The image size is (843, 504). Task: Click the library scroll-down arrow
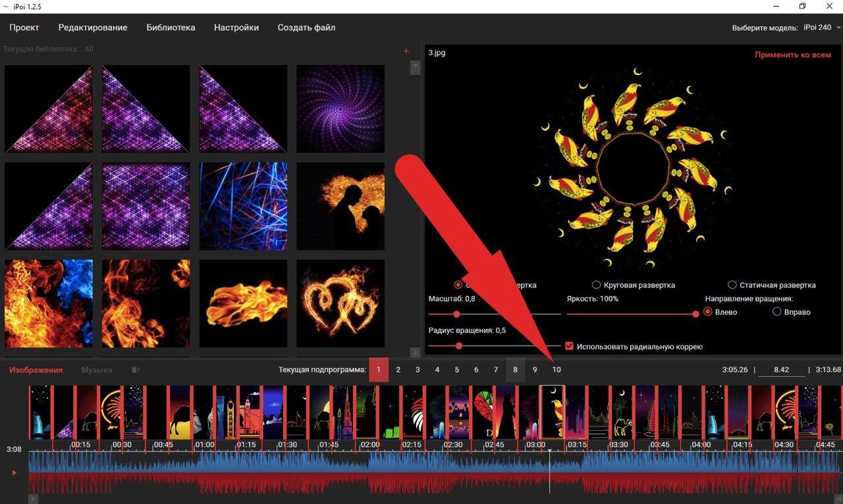[415, 353]
